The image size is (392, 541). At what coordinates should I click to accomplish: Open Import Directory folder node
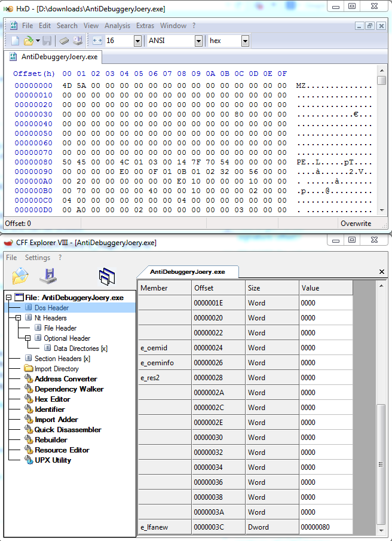click(x=57, y=369)
